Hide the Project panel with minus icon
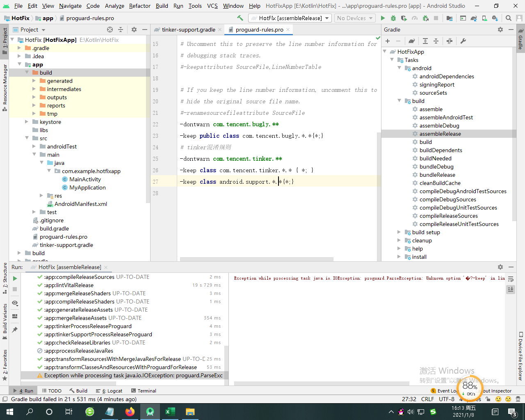This screenshot has width=525, height=420. click(x=145, y=30)
